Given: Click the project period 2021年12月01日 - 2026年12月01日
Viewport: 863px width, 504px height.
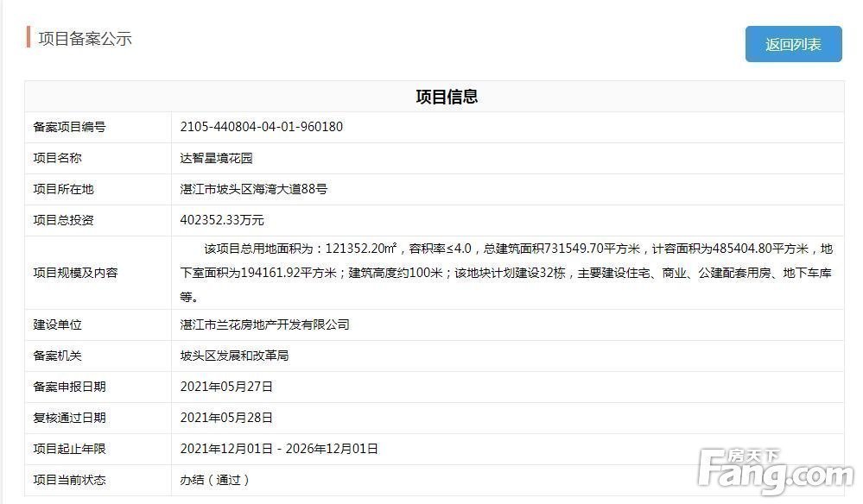Looking at the screenshot, I should pyautogui.click(x=279, y=449).
